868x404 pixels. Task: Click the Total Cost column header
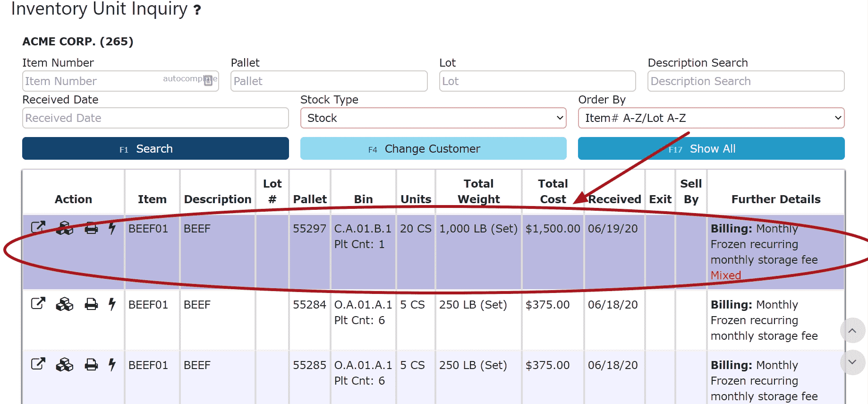[553, 191]
